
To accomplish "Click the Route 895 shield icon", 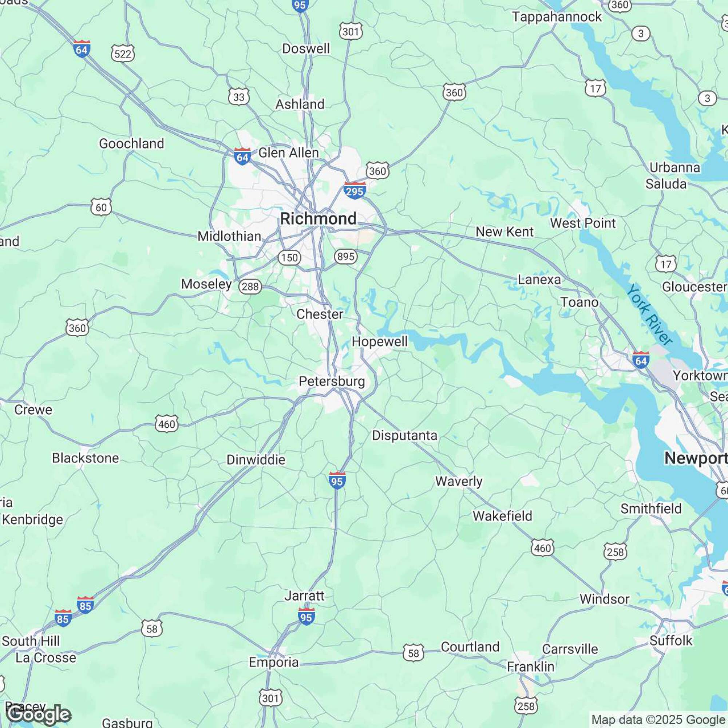I will pyautogui.click(x=345, y=257).
